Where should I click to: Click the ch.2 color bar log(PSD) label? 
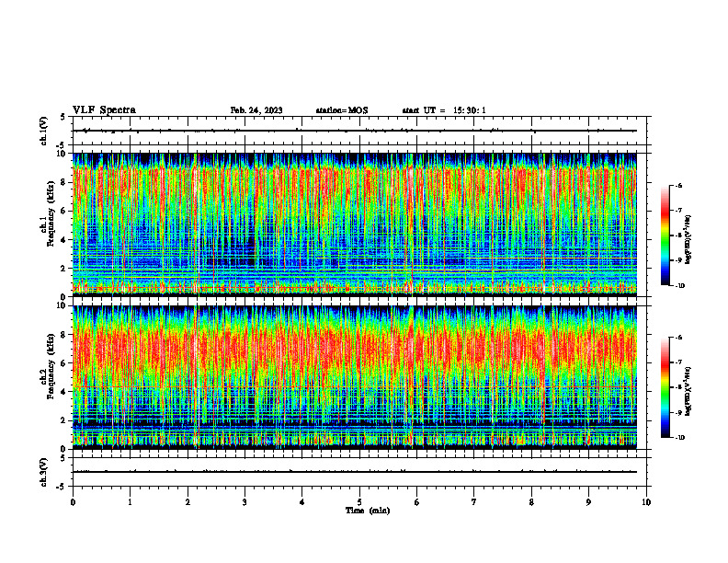pyautogui.click(x=688, y=391)
